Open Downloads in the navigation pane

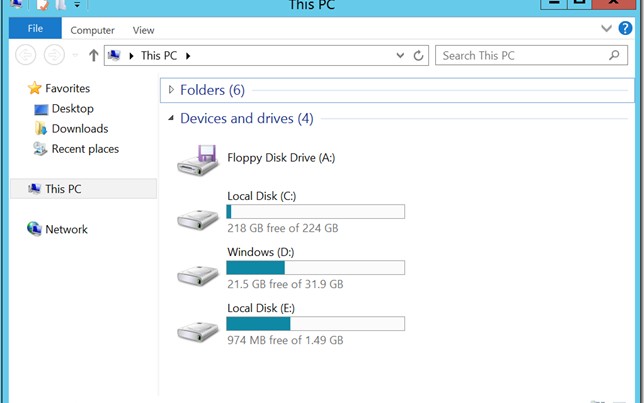pos(79,129)
